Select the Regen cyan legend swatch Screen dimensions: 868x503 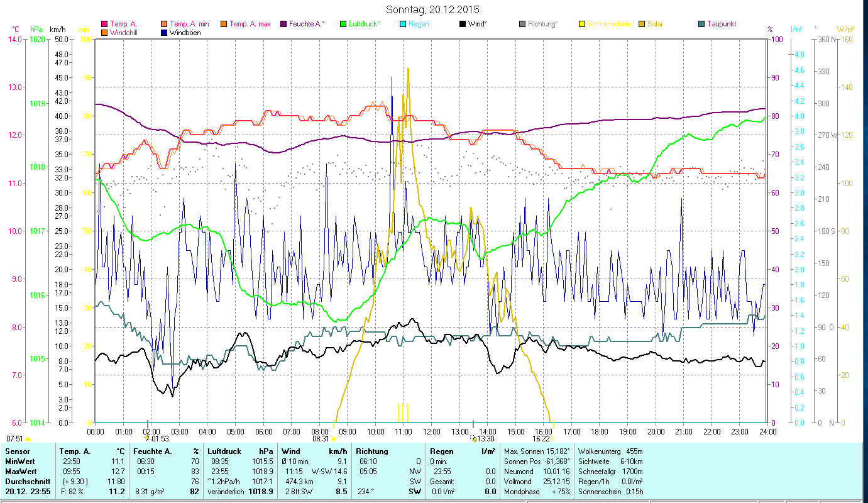[x=403, y=25]
